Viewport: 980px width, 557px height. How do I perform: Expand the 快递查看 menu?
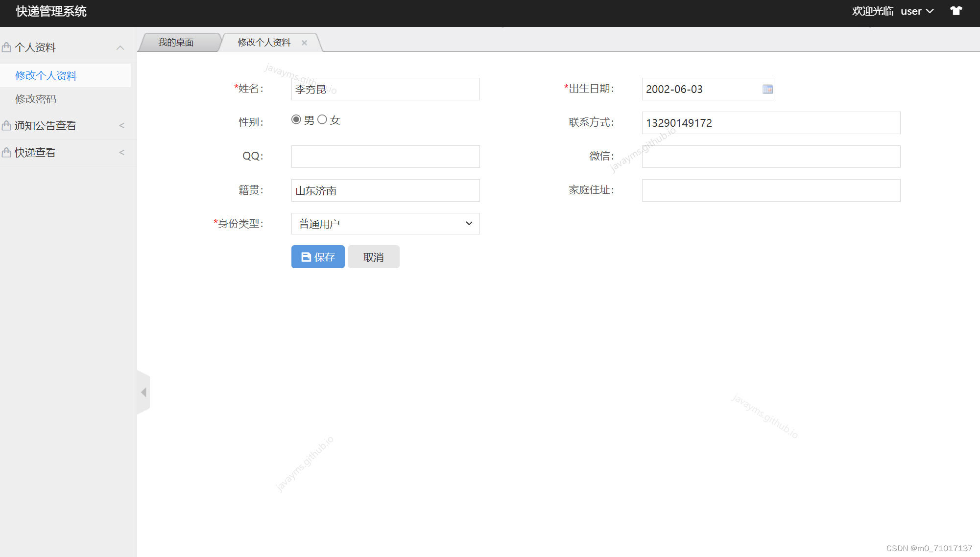pos(121,152)
